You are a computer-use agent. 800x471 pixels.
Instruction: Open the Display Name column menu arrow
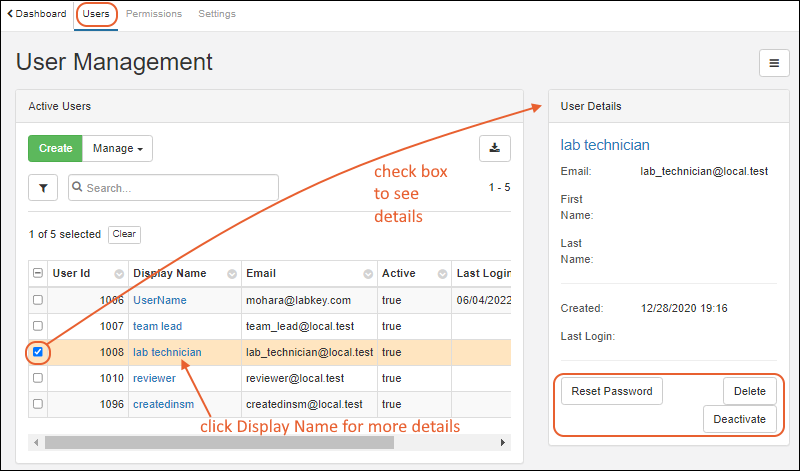(x=231, y=274)
